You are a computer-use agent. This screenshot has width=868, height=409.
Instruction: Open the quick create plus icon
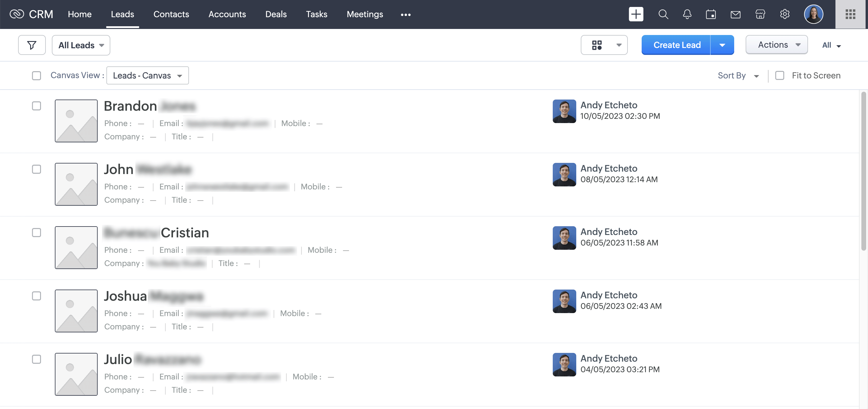tap(636, 14)
